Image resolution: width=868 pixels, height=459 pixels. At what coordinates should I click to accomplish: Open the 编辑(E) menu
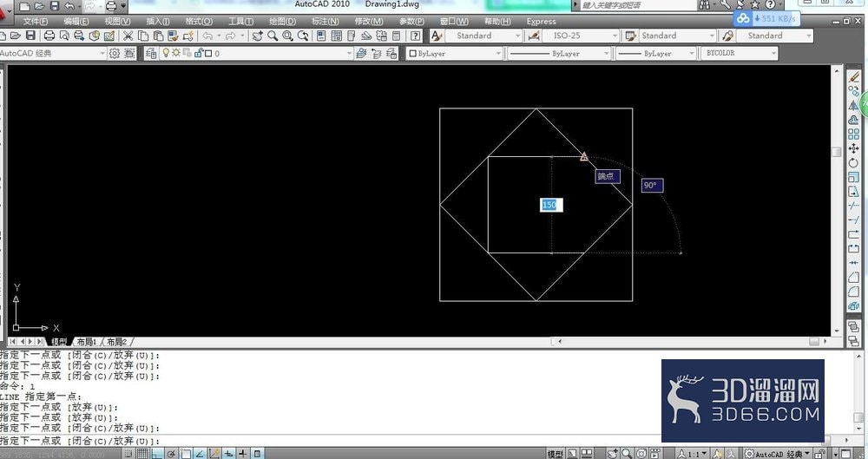[76, 22]
